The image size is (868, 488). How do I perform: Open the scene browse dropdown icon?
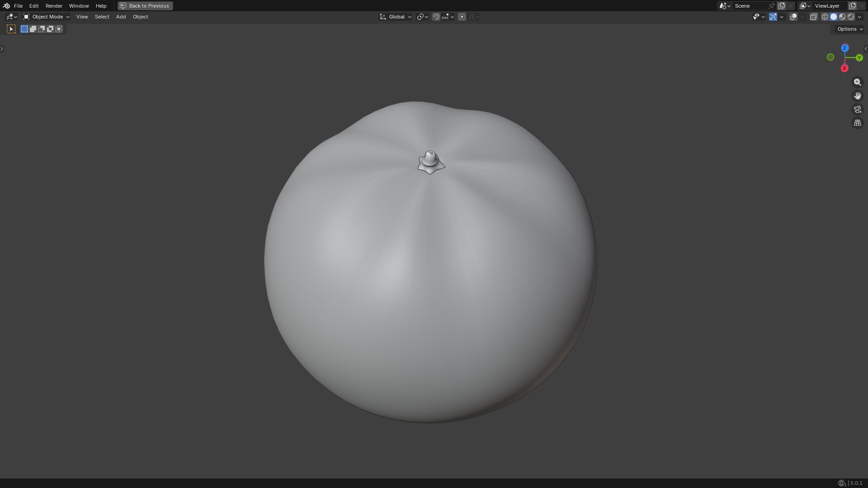(725, 6)
